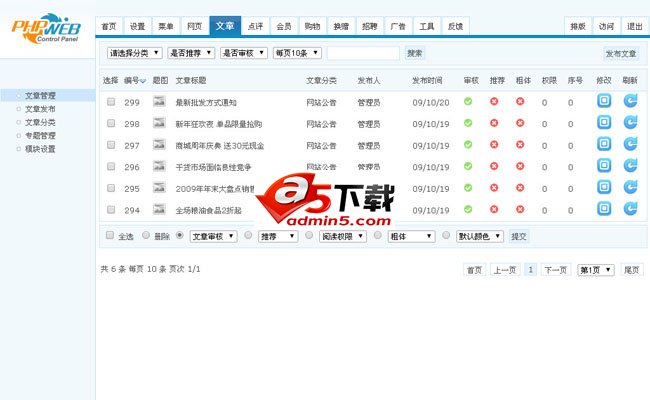Screen dimensions: 650x400
Task: Click the green 审核 checkmark for article 296
Action: coord(468,166)
